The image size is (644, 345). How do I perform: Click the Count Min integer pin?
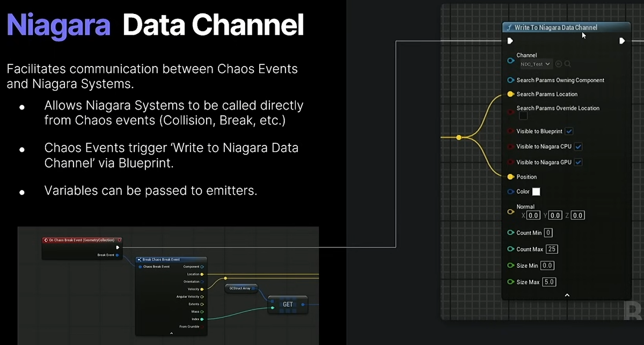pyautogui.click(x=510, y=233)
